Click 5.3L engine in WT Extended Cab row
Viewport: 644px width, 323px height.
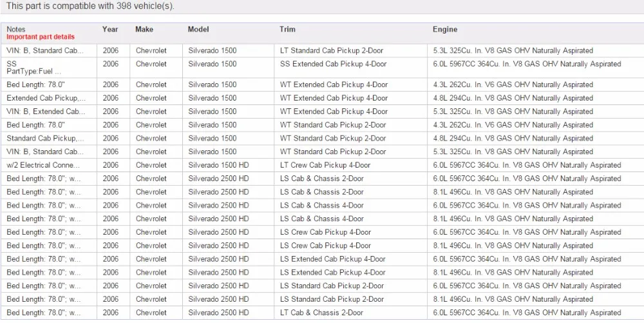[x=513, y=112]
